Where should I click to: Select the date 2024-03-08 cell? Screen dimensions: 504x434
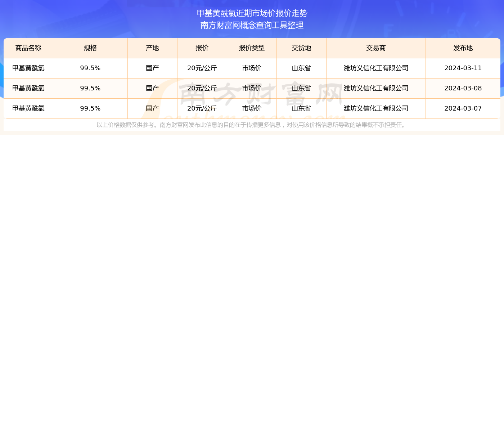463,88
